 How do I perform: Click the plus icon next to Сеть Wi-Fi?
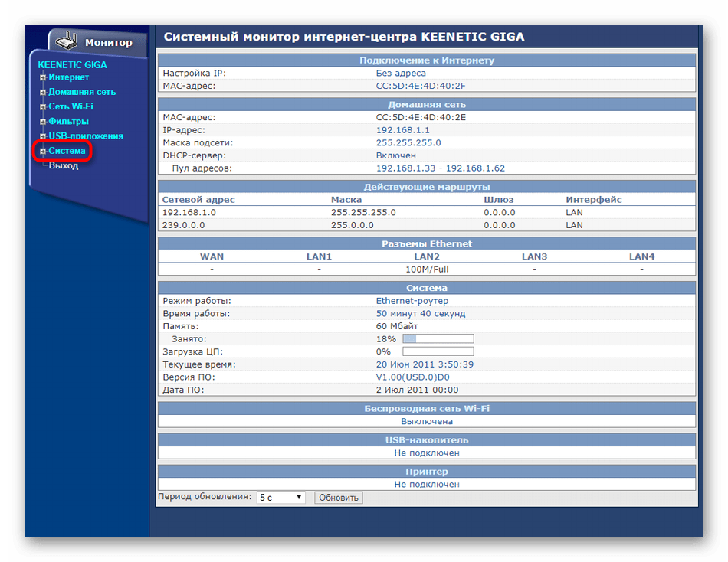[x=43, y=106]
